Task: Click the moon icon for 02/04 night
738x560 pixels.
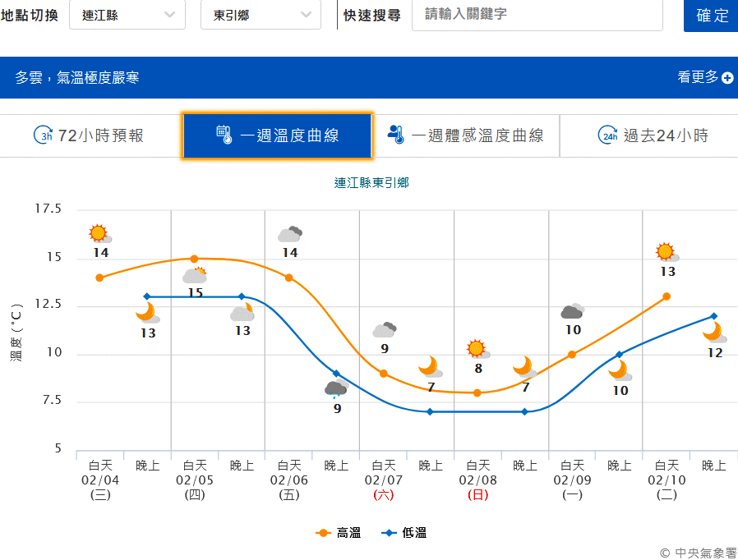Action: 147,312
